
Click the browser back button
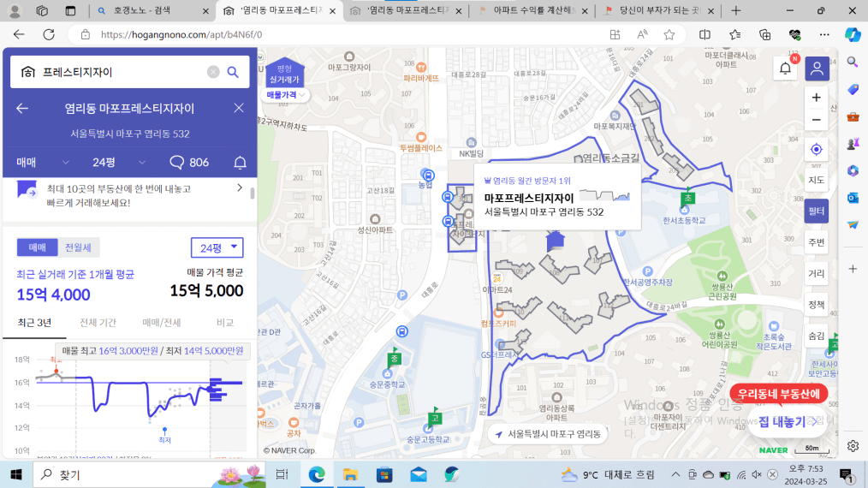click(x=19, y=34)
